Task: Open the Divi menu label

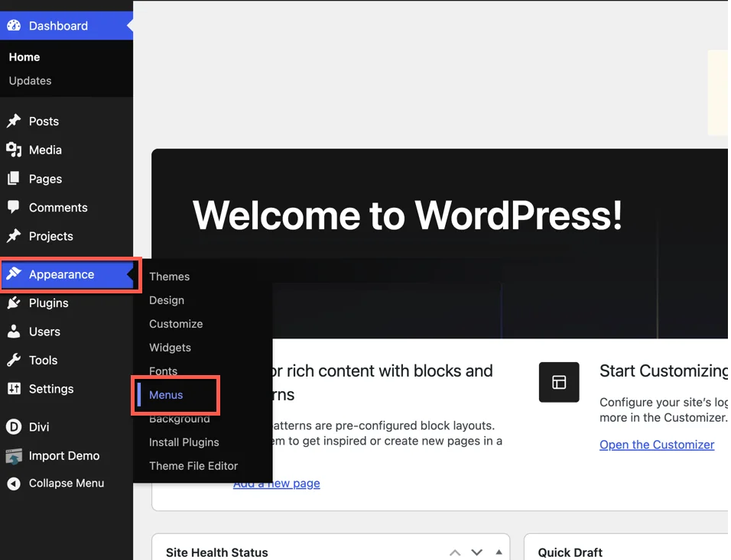Action: point(39,427)
